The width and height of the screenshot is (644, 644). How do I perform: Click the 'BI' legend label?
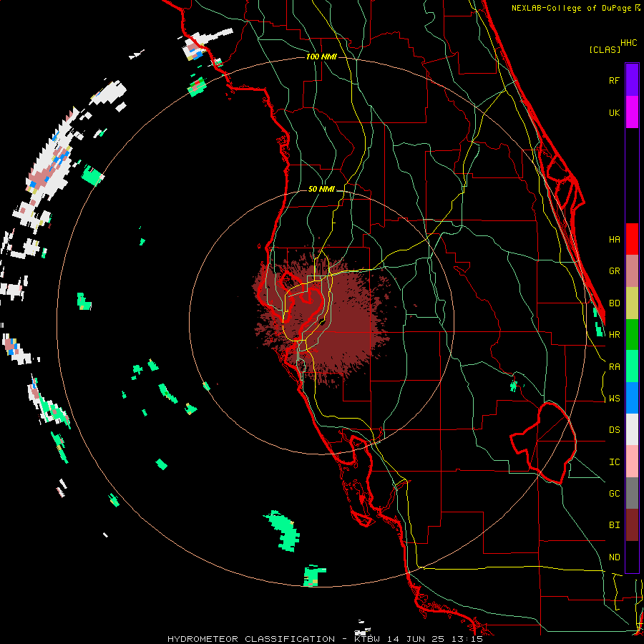coord(615,525)
